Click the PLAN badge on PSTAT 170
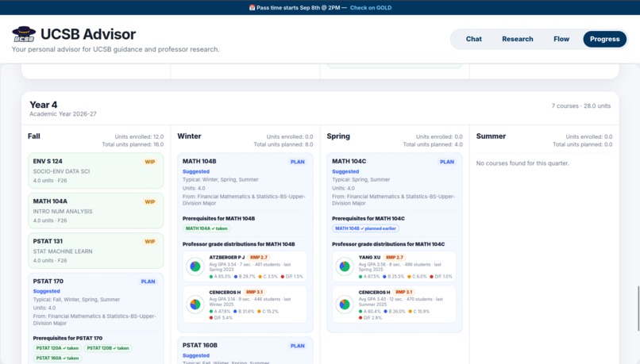 (x=148, y=282)
